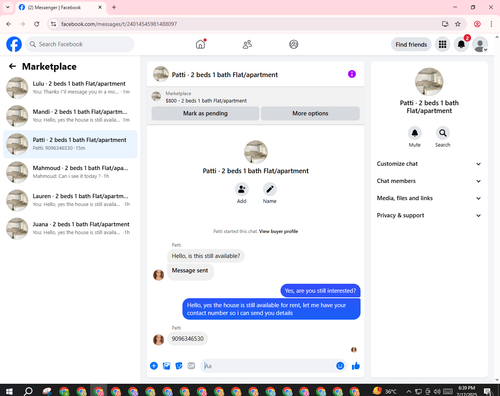Open the site information icon in address bar
The image size is (500, 396).
(x=53, y=24)
